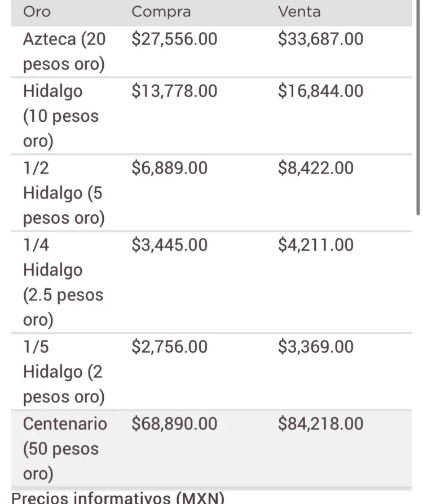The width and height of the screenshot is (423, 504).
Task: Click the Azteca (20 pesos oro) row label
Action: click(x=64, y=51)
